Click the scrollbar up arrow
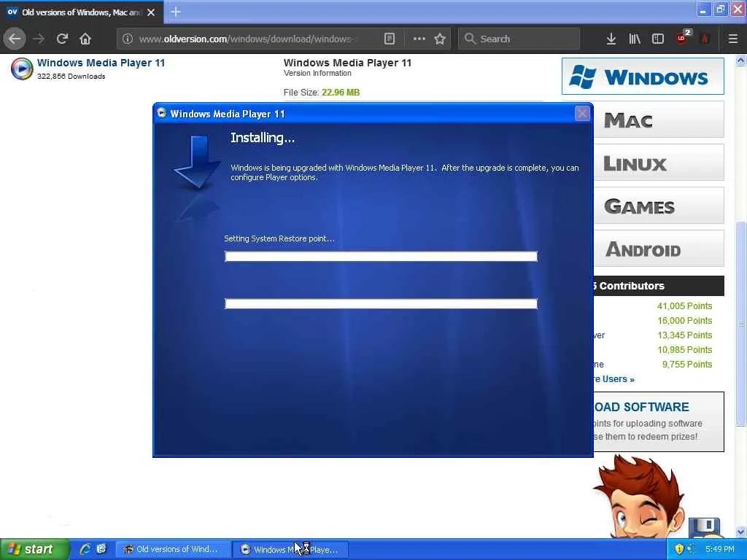The image size is (747, 560). coord(741,60)
